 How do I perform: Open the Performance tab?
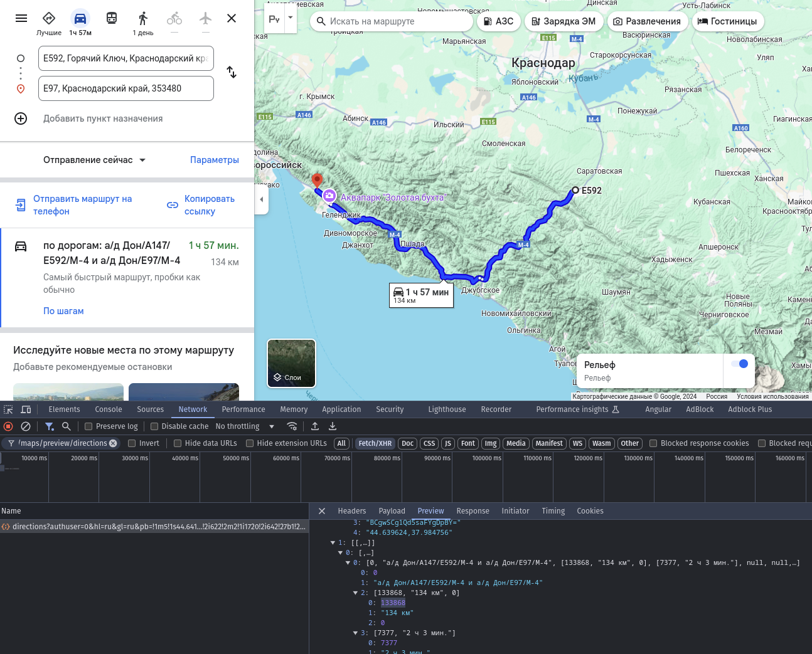point(243,409)
